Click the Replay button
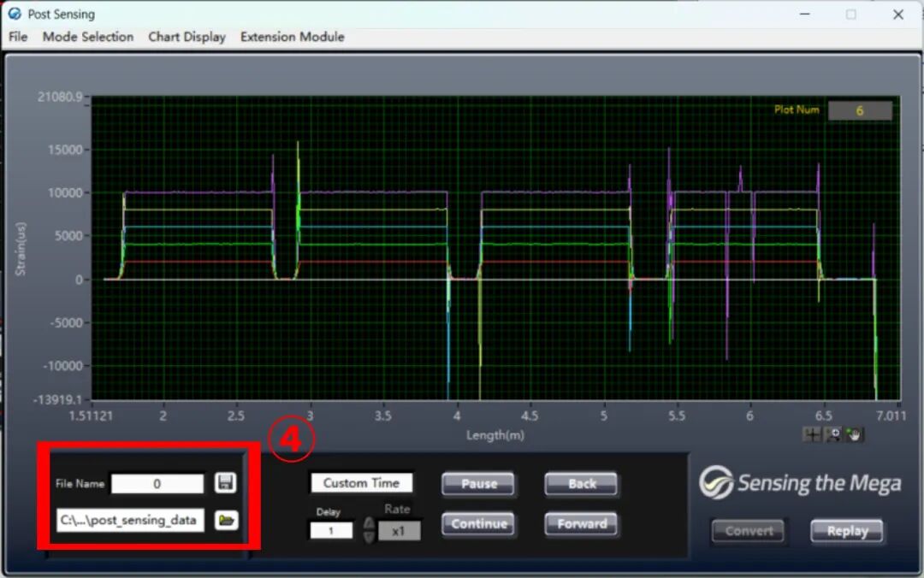 [847, 531]
